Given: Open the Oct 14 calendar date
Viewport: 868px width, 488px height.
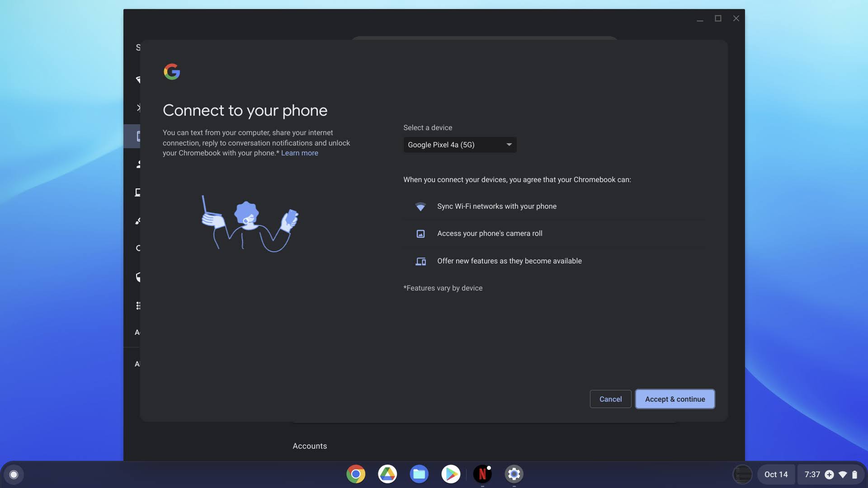Looking at the screenshot, I should pos(776,474).
